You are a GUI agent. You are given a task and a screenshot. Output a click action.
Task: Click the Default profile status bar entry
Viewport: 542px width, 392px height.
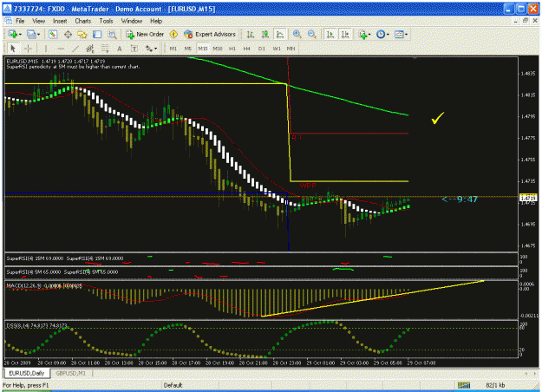[x=173, y=385]
